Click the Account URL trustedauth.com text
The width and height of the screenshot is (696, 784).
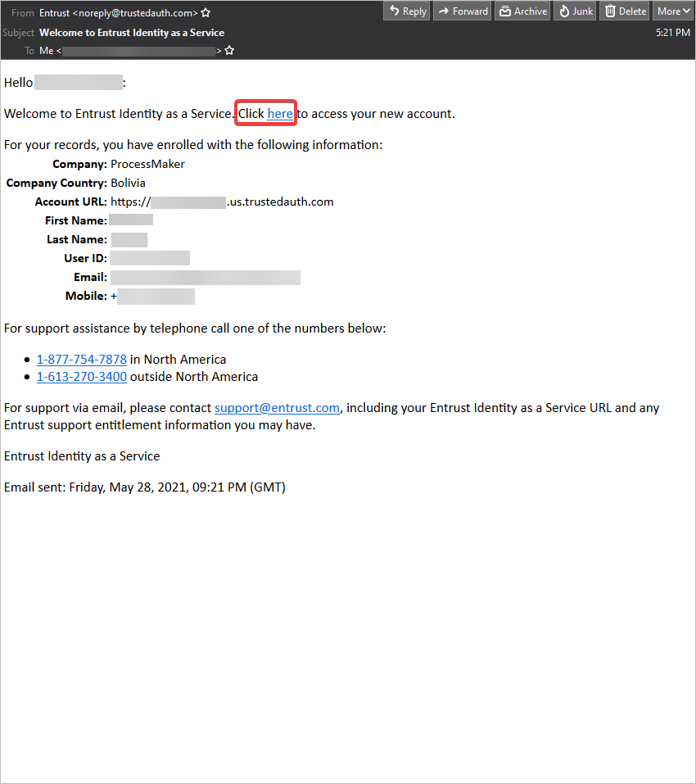coord(280,202)
